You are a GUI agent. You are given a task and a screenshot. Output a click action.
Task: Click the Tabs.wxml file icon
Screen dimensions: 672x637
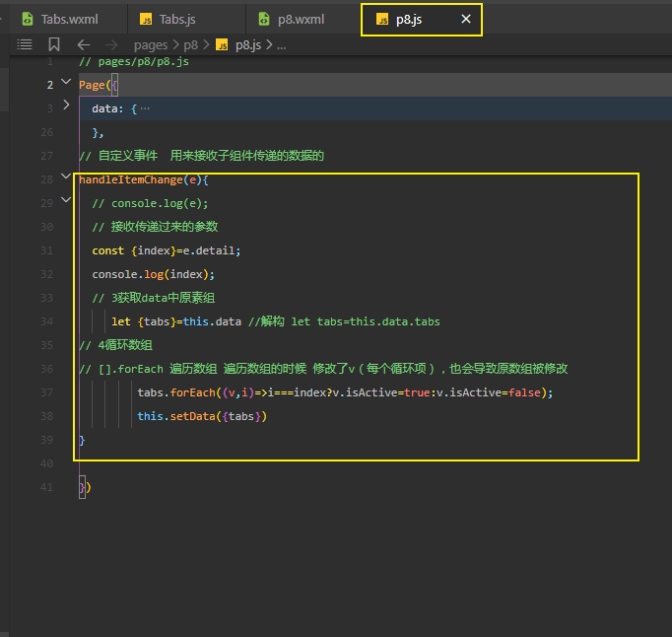coord(28,20)
